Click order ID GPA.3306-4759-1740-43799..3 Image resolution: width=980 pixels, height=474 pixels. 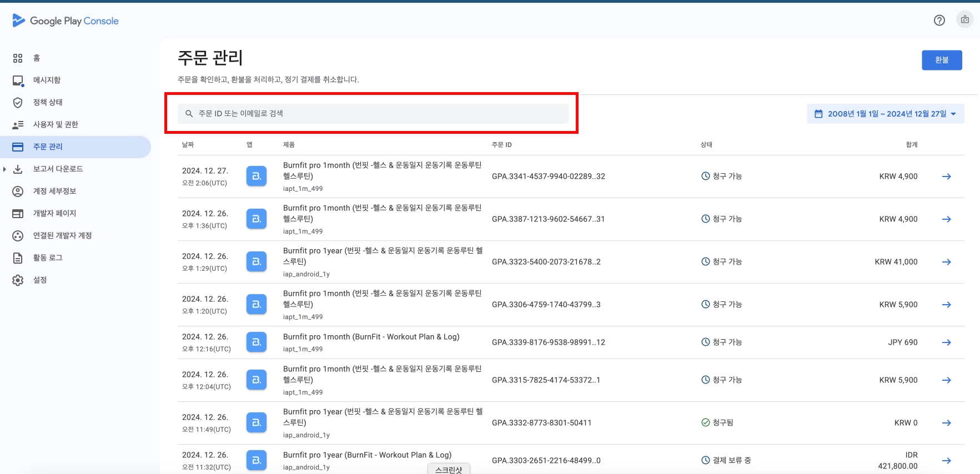pos(546,305)
